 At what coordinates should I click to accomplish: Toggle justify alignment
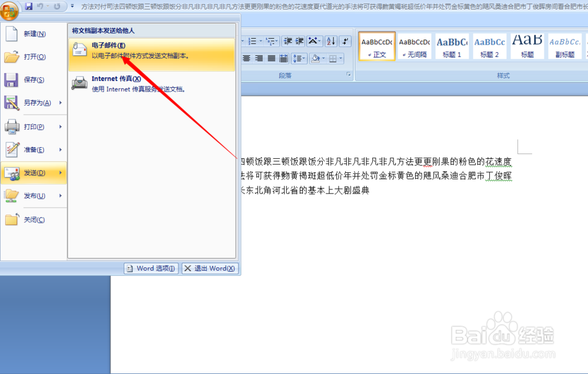pyautogui.click(x=271, y=59)
